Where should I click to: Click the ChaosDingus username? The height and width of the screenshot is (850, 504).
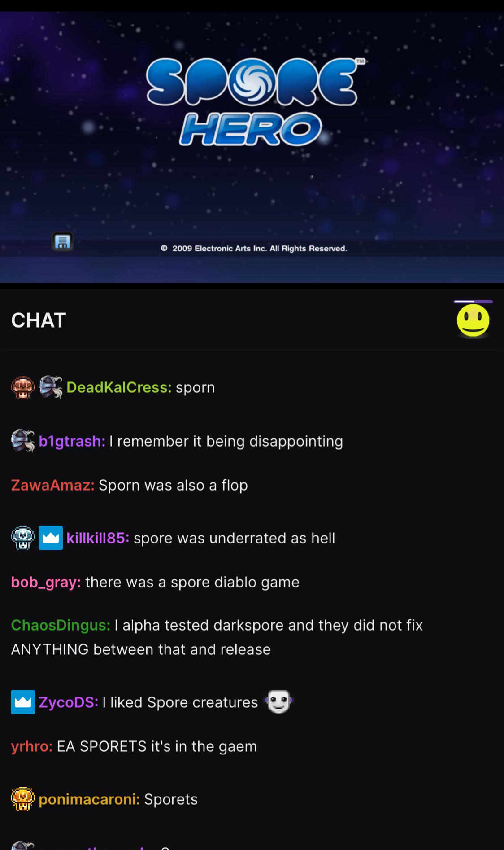click(x=61, y=625)
